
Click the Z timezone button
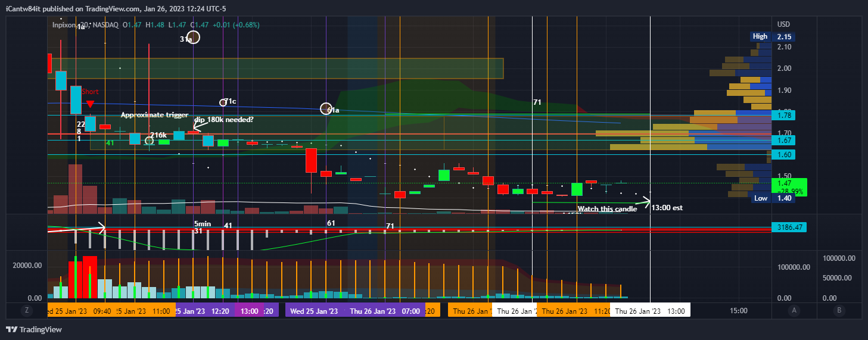[26, 310]
